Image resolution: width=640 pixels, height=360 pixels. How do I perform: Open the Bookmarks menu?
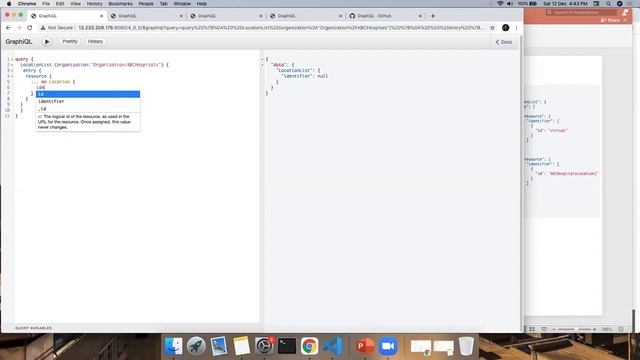point(120,4)
